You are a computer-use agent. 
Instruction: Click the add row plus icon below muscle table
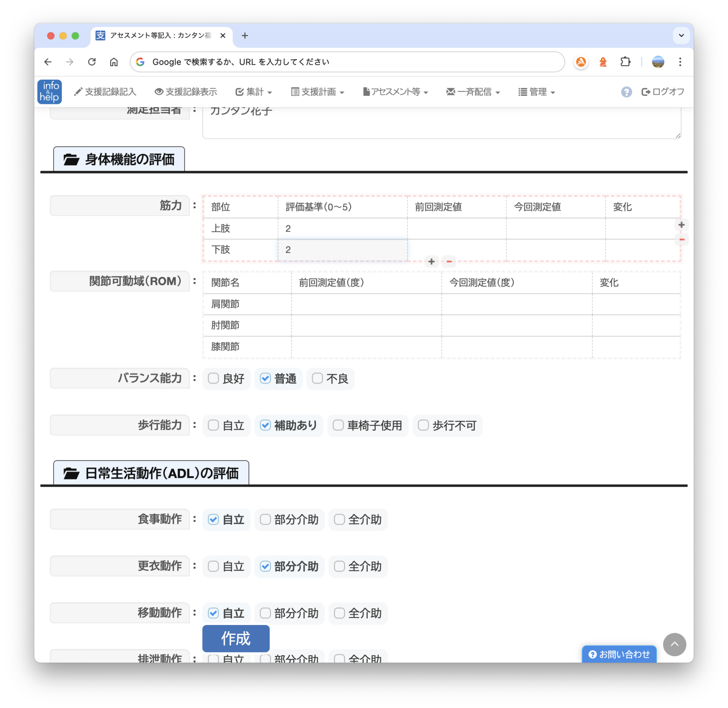pos(432,262)
